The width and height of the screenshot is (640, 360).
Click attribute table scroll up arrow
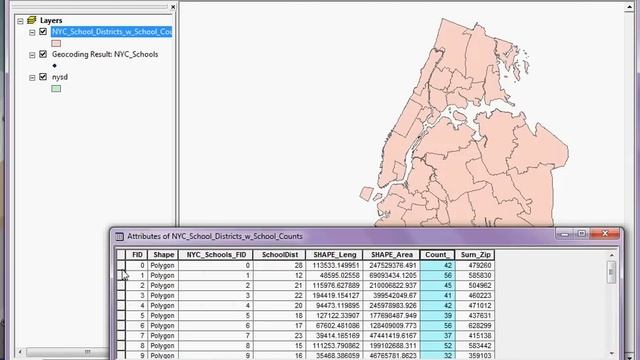click(611, 255)
